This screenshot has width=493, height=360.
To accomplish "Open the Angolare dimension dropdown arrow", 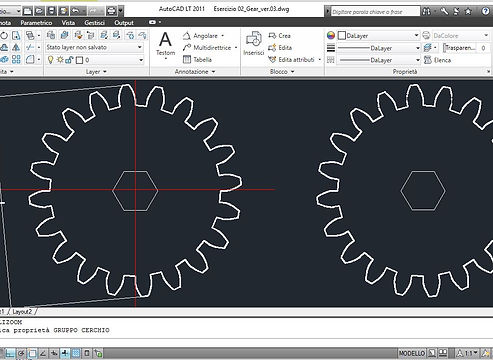I will [x=223, y=36].
